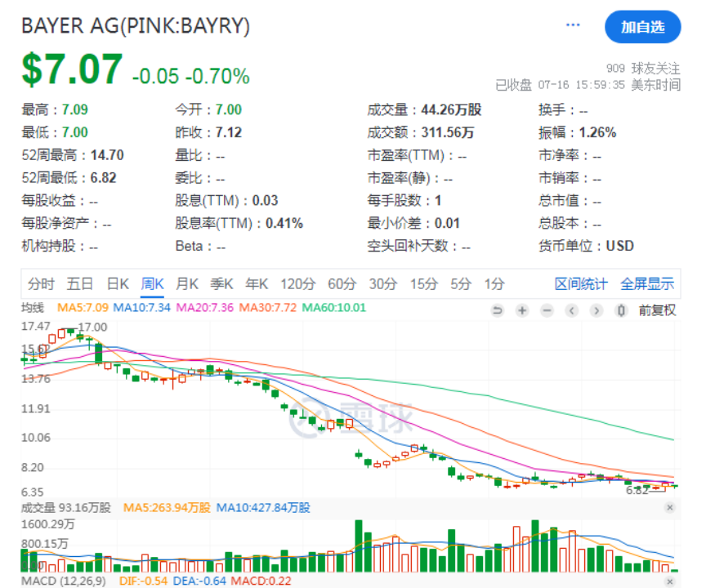Open 区间统计 range statistics link

tap(581, 284)
